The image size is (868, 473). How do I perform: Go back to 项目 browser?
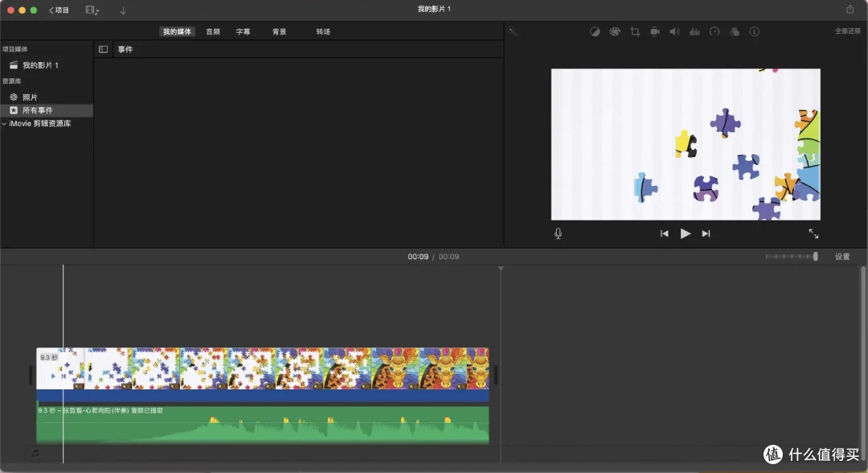[59, 10]
